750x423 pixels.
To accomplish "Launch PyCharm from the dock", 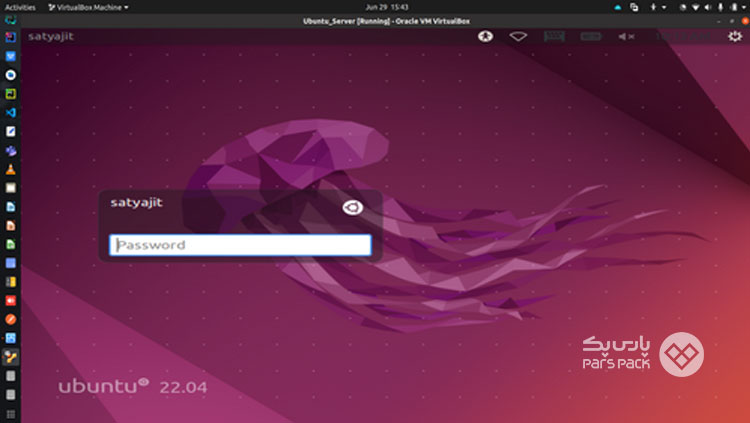I will pos(11,94).
